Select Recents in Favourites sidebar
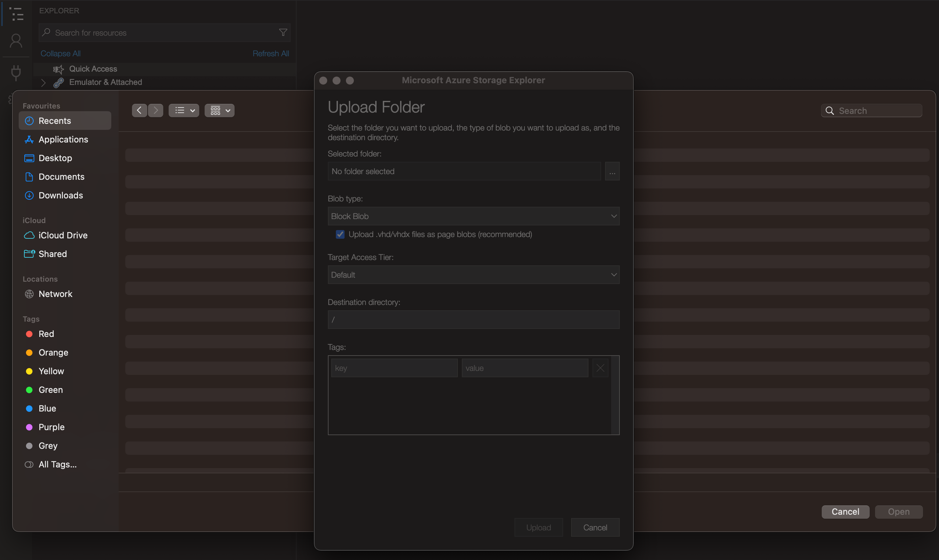Image resolution: width=939 pixels, height=560 pixels. (x=65, y=121)
